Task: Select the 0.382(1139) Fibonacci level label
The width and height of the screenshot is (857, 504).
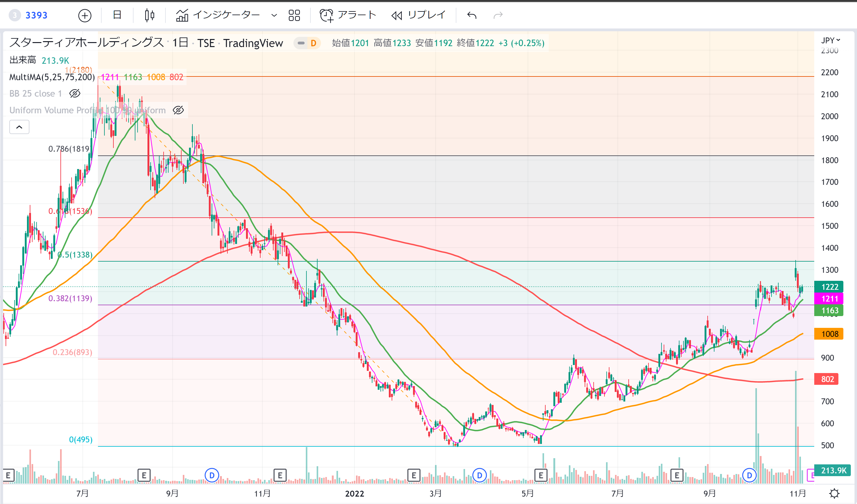Action: 70,298
